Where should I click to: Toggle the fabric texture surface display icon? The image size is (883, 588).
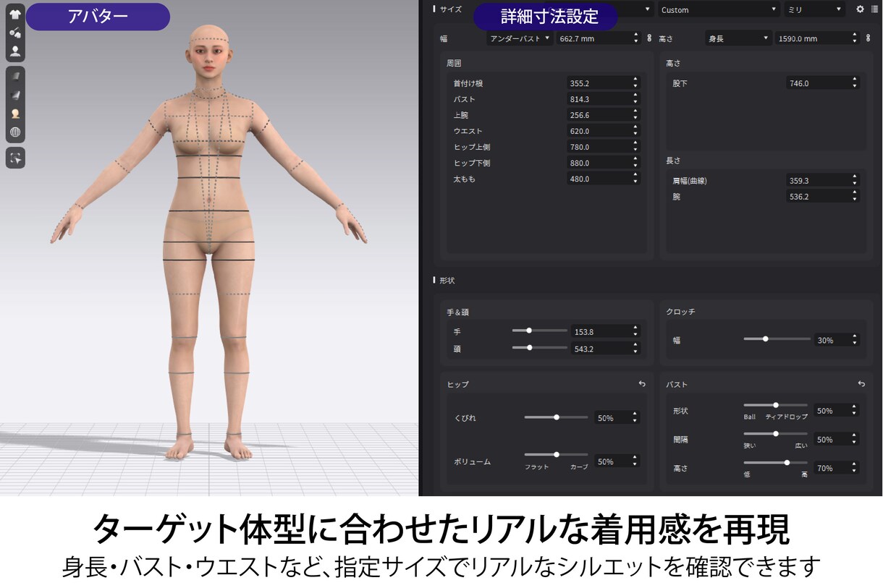point(14,76)
